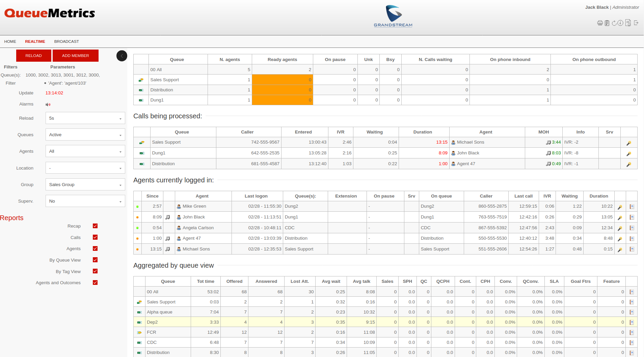This screenshot has width=644, height=357.
Task: Uncheck the Calls report checkbox
Action: [x=95, y=237]
